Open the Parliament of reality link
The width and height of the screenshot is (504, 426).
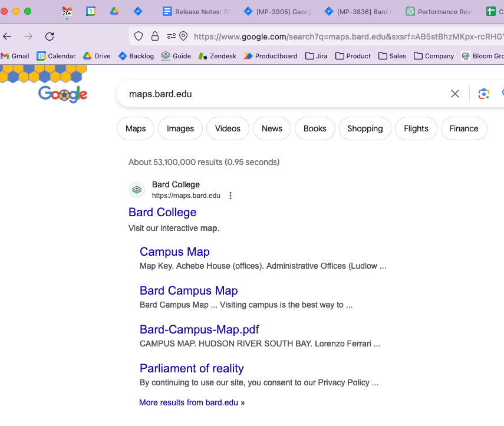(192, 368)
